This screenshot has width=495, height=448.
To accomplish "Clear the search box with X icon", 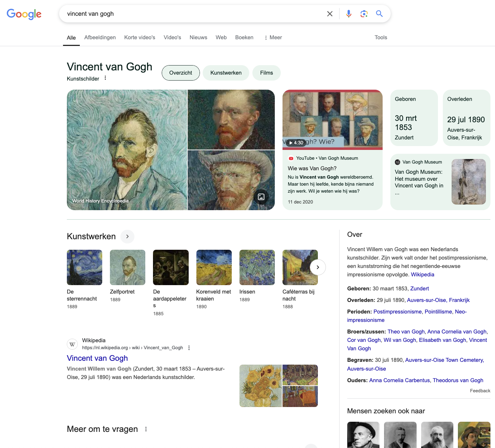I will [330, 14].
